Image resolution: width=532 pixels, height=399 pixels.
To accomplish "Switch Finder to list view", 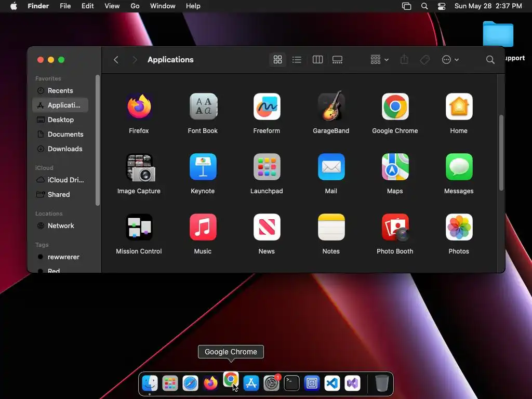I will 297,60.
